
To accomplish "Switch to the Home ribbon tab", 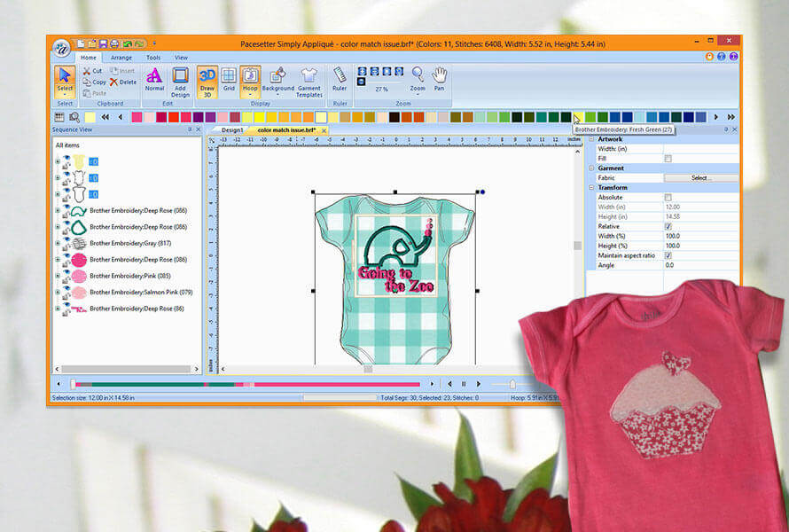I will (88, 58).
